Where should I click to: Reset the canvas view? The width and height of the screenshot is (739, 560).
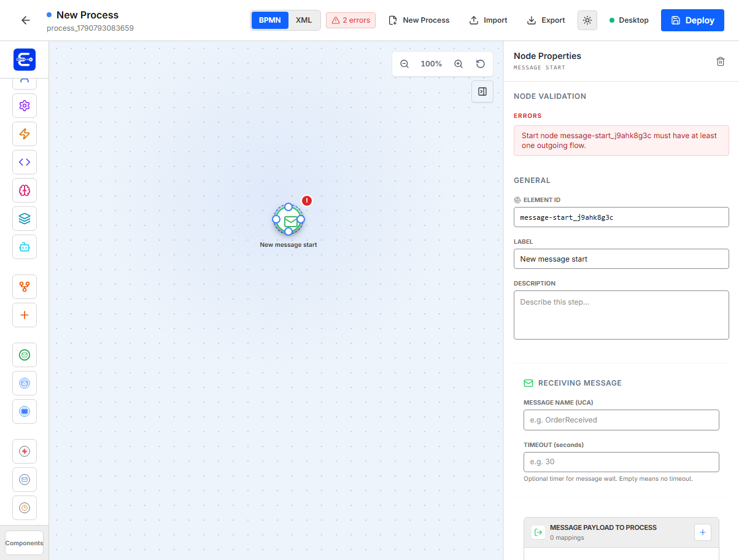coord(481,64)
